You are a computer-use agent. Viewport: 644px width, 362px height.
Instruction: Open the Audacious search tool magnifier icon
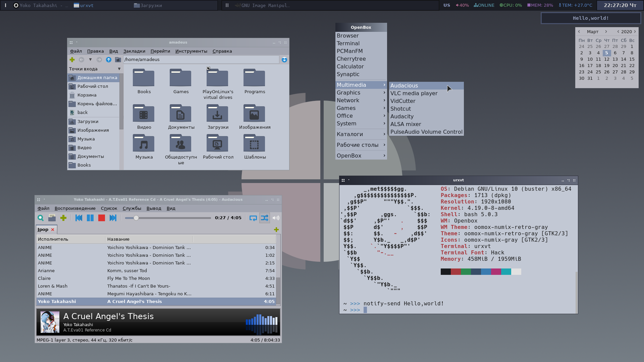tap(41, 218)
